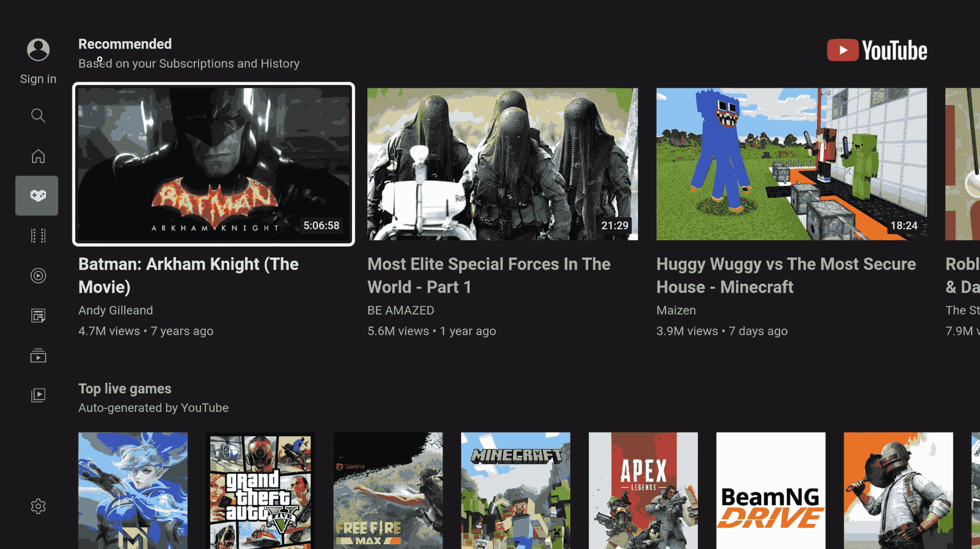Open the circular play icon in sidebar
The image size is (980, 549).
click(38, 275)
